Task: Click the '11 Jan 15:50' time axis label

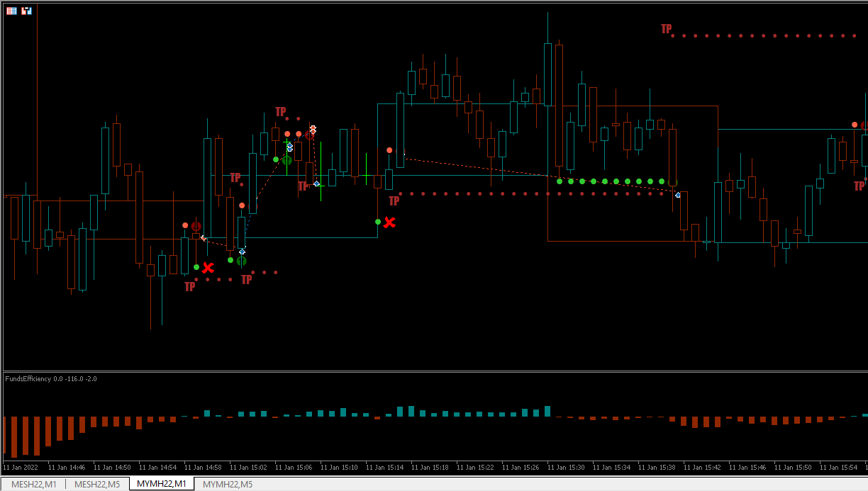Action: (793, 468)
